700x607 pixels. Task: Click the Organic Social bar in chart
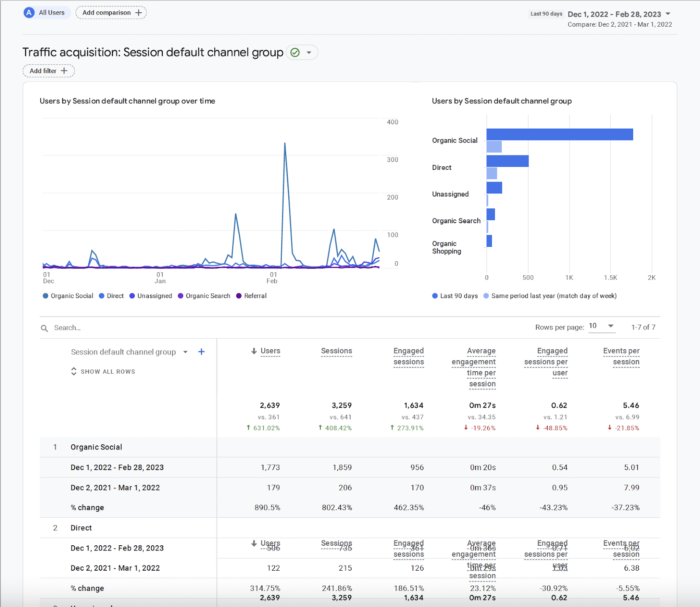click(x=560, y=134)
